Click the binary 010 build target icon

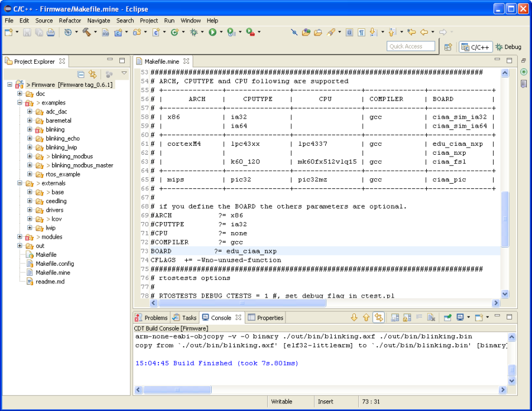[106, 32]
